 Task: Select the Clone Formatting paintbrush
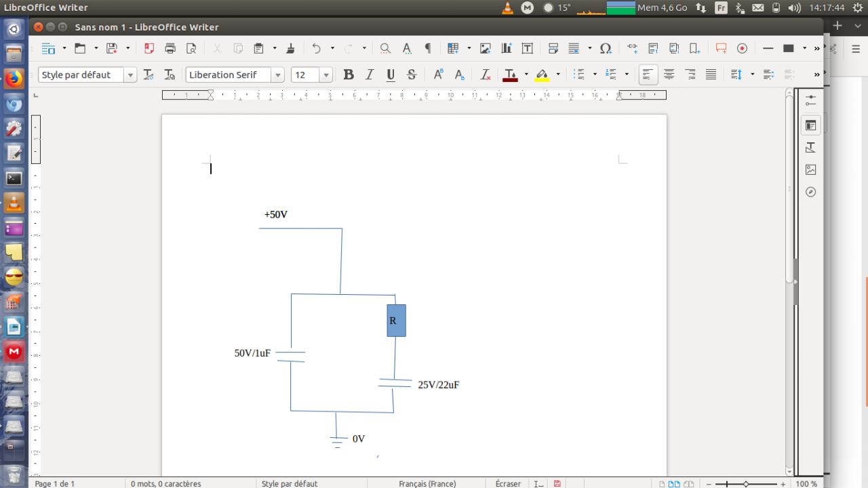pyautogui.click(x=290, y=48)
